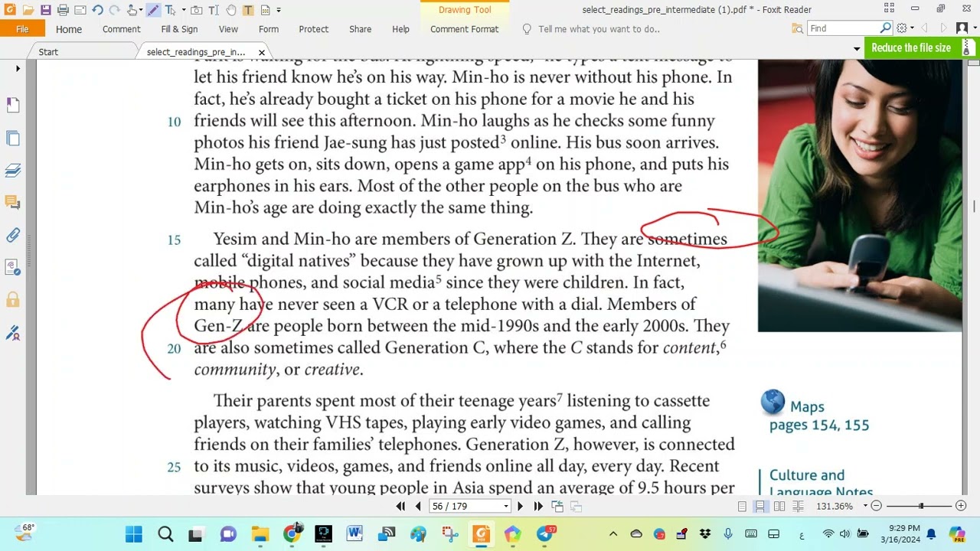
Task: Zoom out with the minus button
Action: point(877,506)
